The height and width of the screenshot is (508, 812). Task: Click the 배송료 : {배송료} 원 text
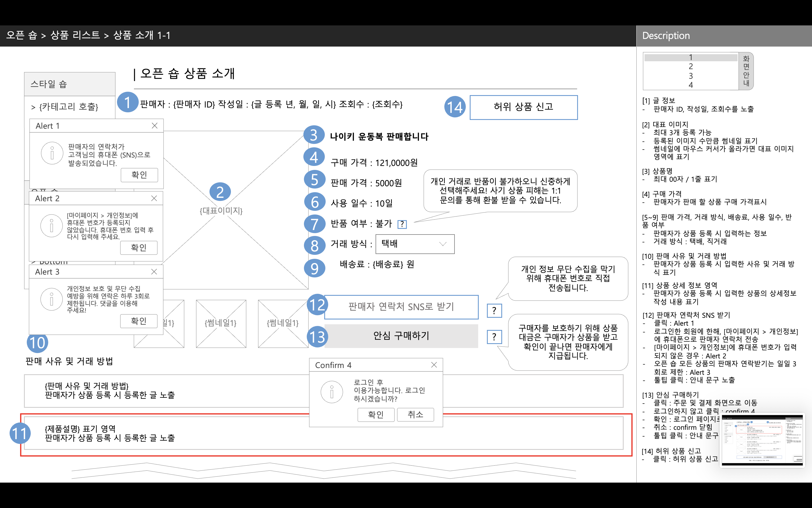pos(377,264)
